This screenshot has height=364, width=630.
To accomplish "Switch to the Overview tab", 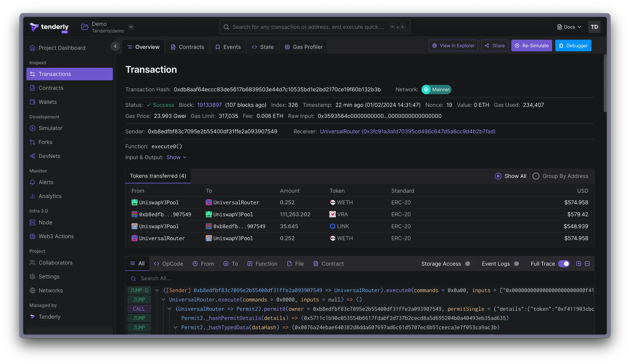I will pyautogui.click(x=143, y=47).
